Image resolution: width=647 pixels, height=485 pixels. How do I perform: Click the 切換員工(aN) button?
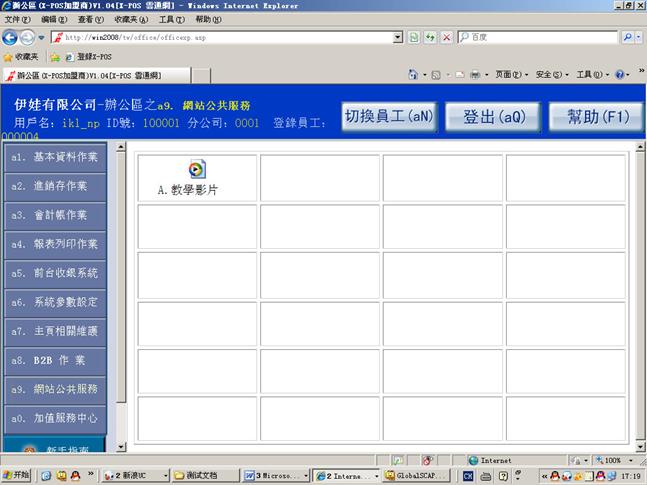389,116
